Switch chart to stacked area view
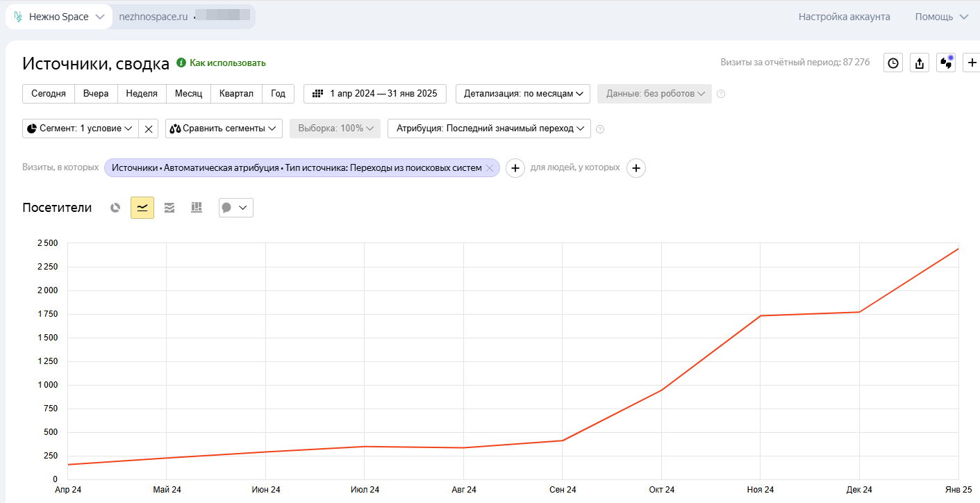This screenshot has width=980, height=503. [169, 208]
